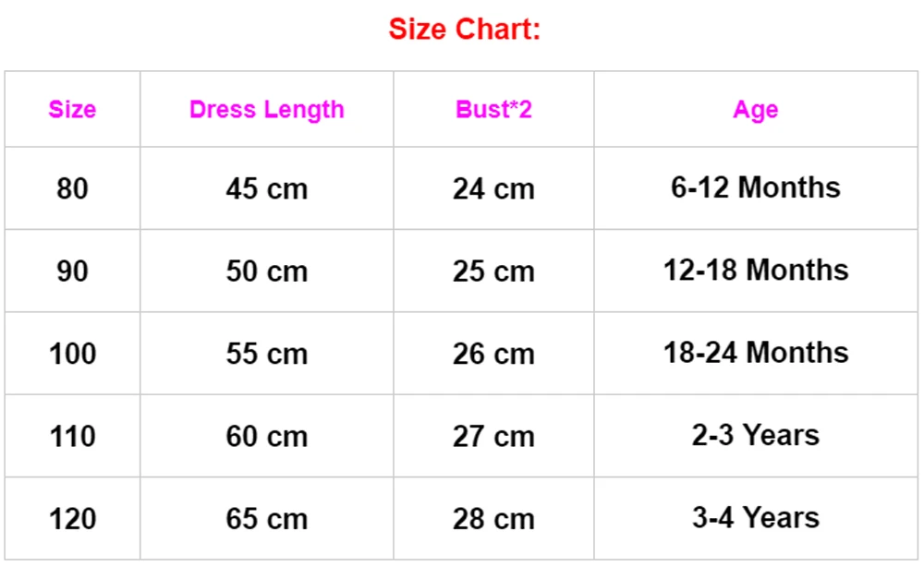
Task: Click the Size Chart title
Action: pyautogui.click(x=465, y=29)
